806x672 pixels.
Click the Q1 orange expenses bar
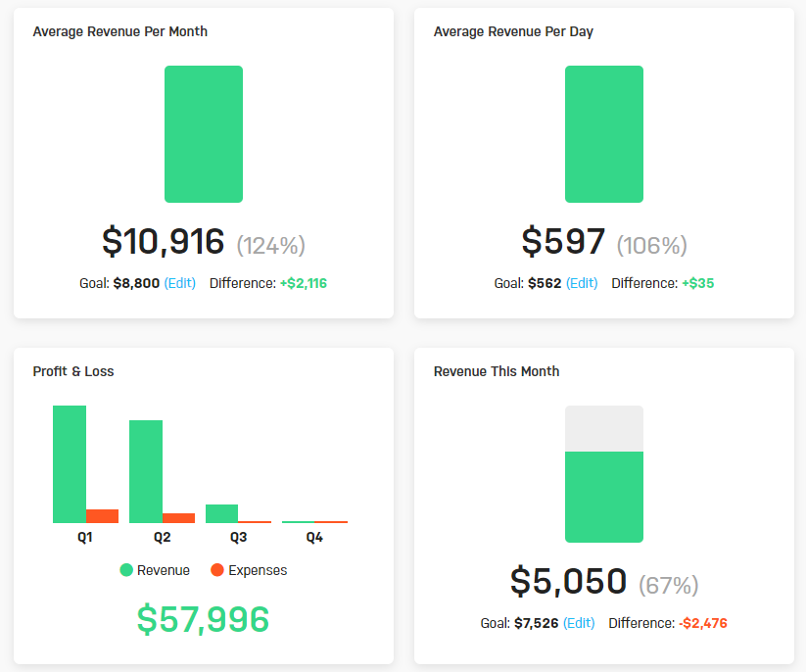(x=102, y=515)
